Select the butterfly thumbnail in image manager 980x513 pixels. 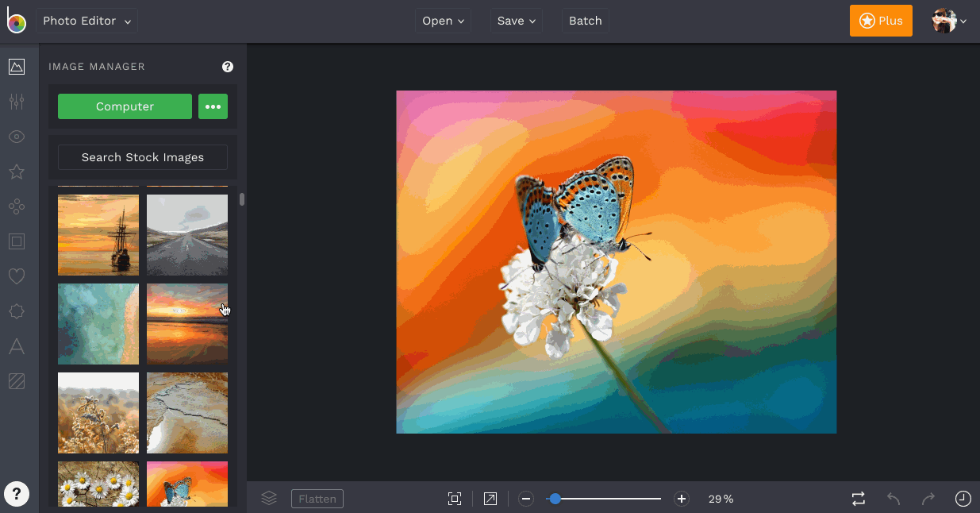coord(187,484)
